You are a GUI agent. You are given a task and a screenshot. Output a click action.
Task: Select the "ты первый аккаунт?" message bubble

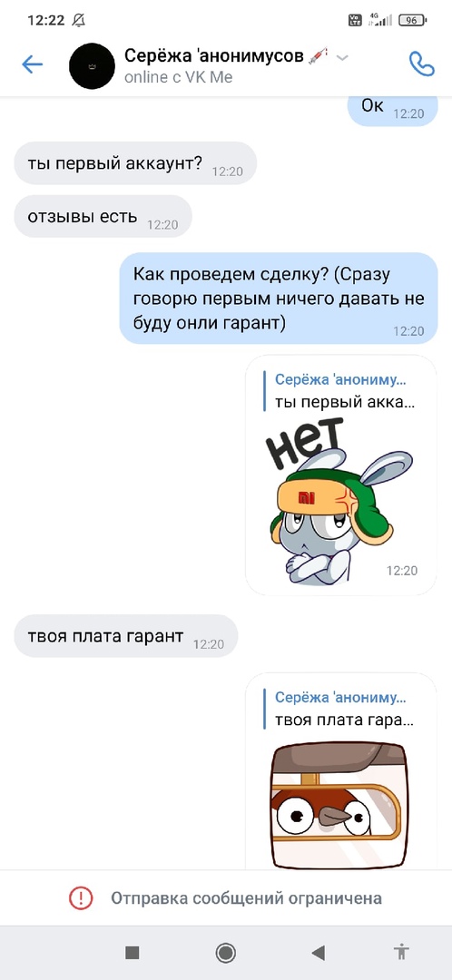click(135, 163)
